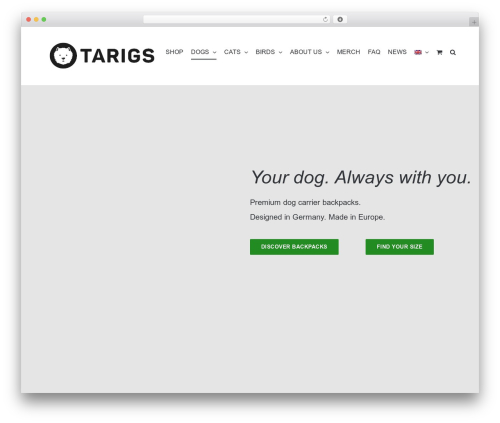Click the browser reload icon
The height and width of the screenshot is (423, 500).
click(325, 20)
